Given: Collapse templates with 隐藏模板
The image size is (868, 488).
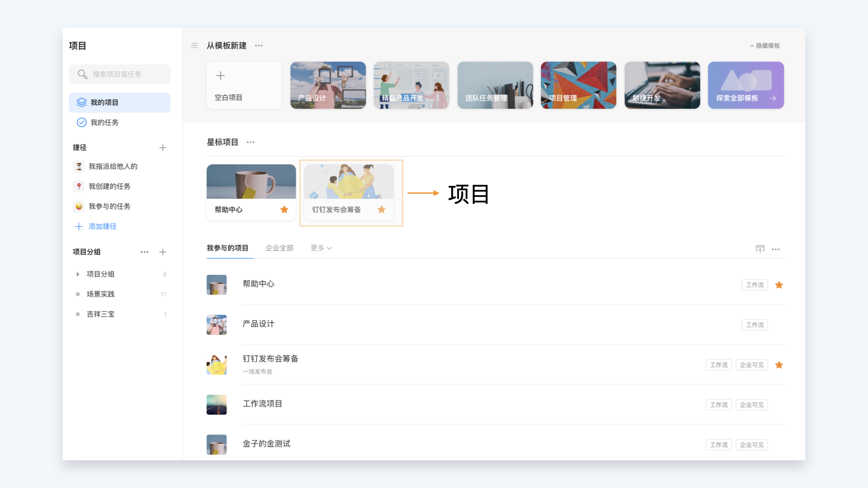Looking at the screenshot, I should click(x=765, y=46).
